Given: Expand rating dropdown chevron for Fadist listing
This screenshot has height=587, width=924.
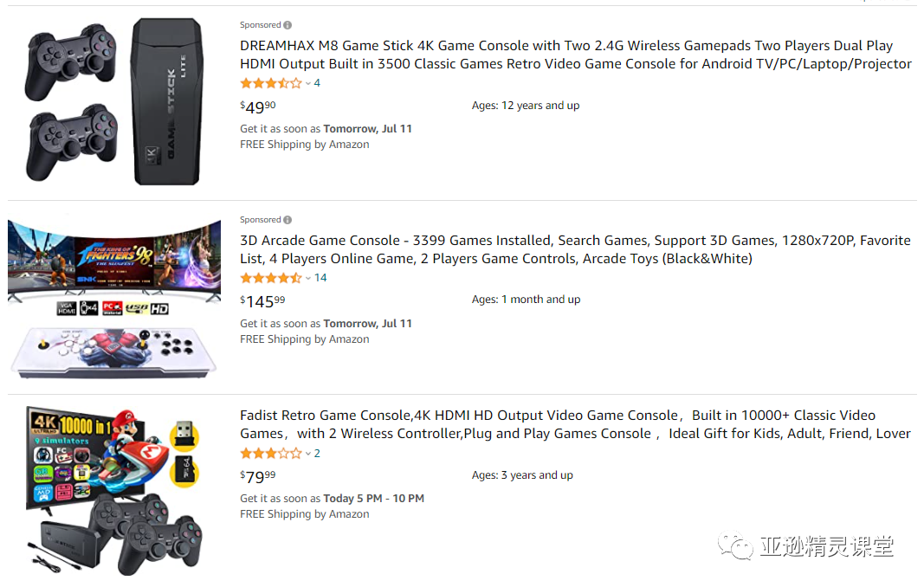Looking at the screenshot, I should pos(307,454).
